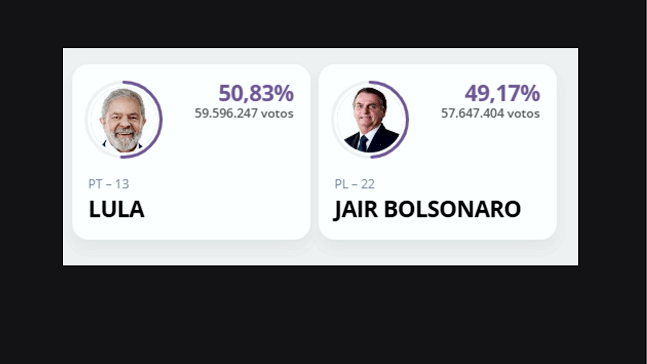Viewport: 647px width, 364px height.
Task: Click the dark background below the results panel
Action: point(322,316)
